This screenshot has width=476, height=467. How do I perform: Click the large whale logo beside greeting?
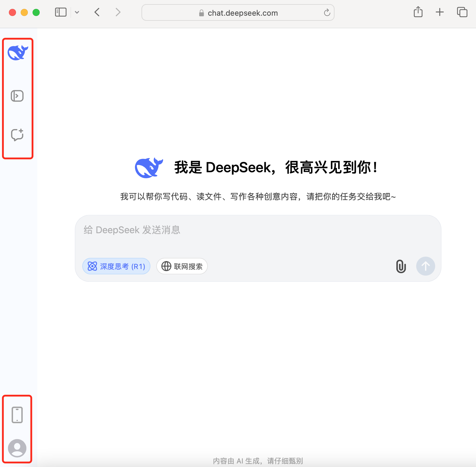(x=149, y=168)
